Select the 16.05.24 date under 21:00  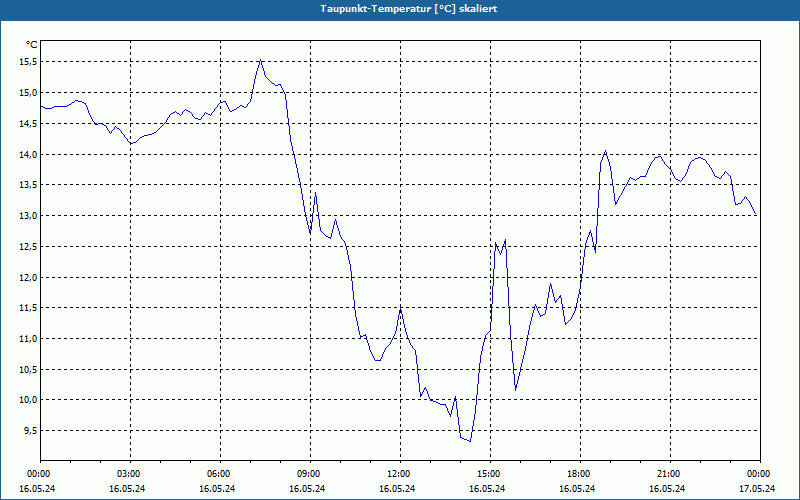pos(667,488)
